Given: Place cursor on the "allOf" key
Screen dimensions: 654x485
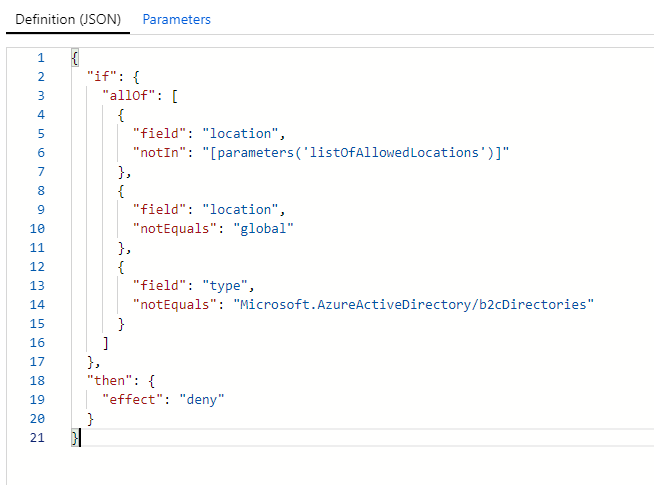Looking at the screenshot, I should pos(127,96).
